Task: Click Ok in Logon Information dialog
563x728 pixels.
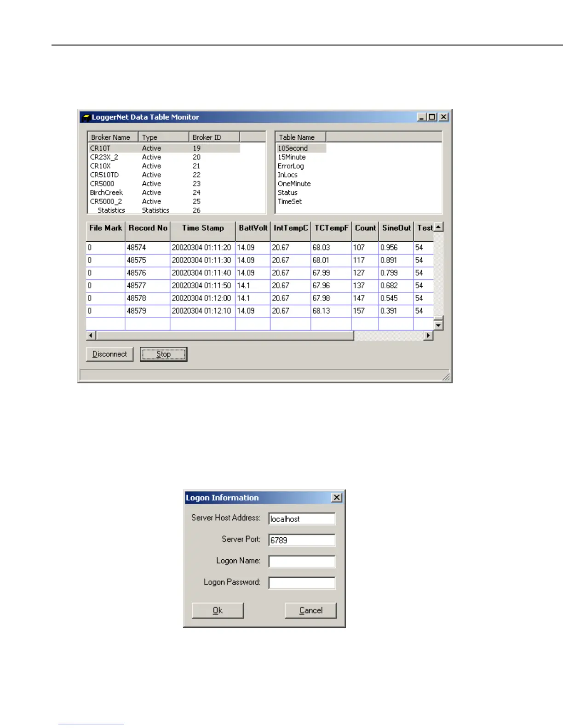Action: pyautogui.click(x=218, y=610)
